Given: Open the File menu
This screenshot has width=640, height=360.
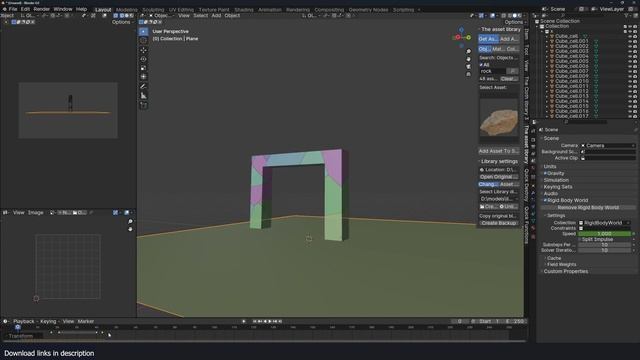Looking at the screenshot, I should (13, 9).
